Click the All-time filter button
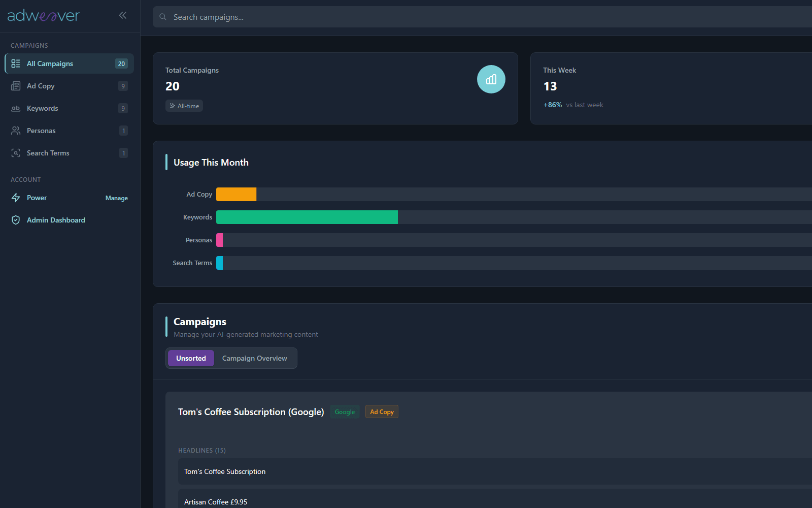Image resolution: width=812 pixels, height=508 pixels. coord(184,106)
